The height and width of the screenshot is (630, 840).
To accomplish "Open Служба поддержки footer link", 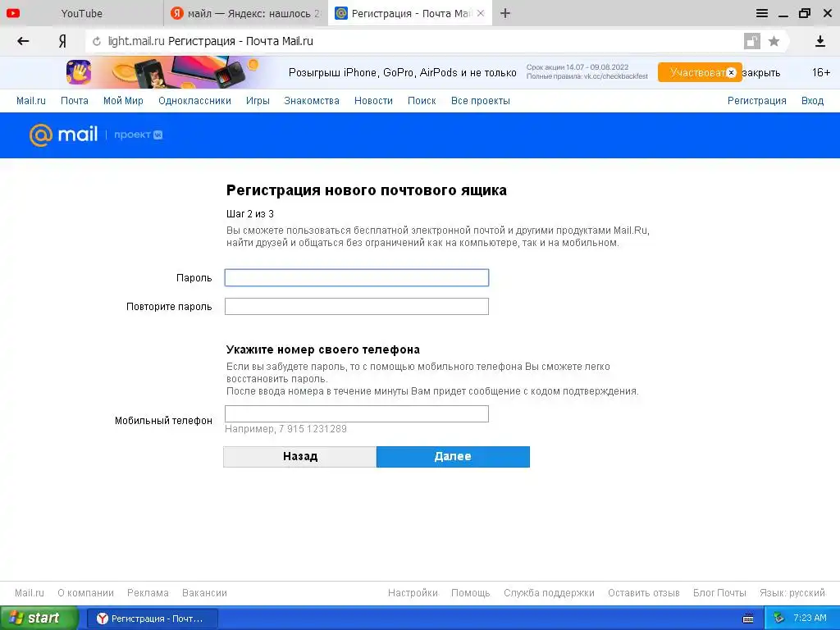I will click(549, 593).
